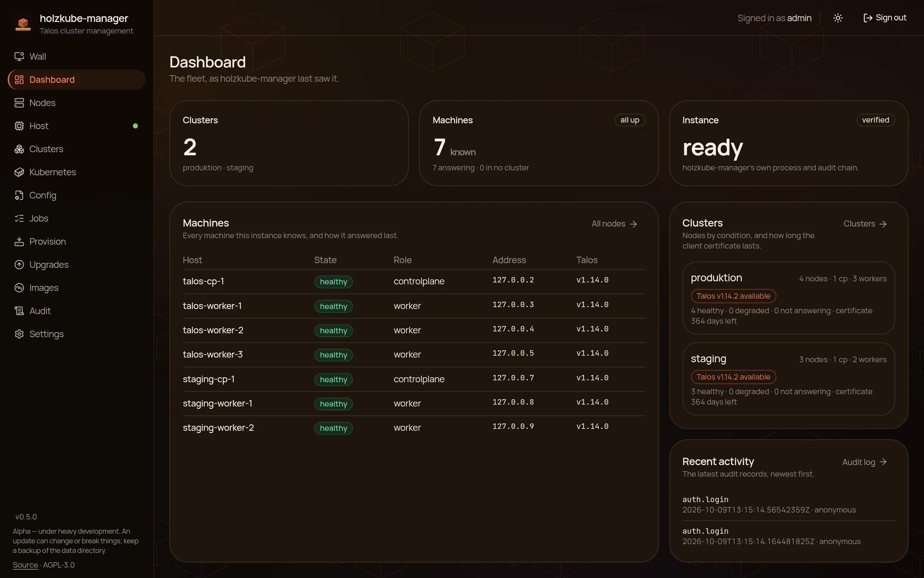
Task: Click the verified badge on Instance card
Action: (875, 120)
